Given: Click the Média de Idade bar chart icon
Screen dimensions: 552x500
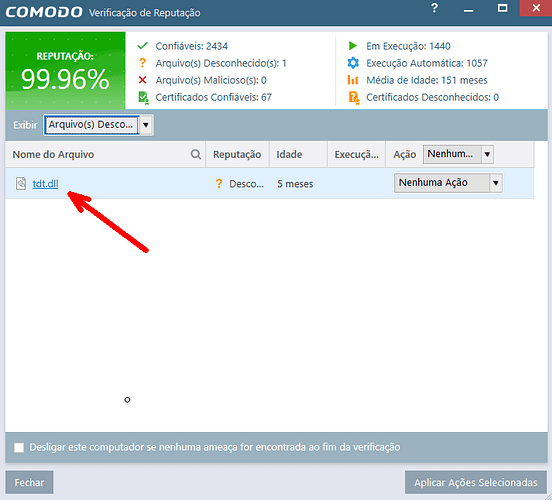Looking at the screenshot, I should pyautogui.click(x=353, y=80).
